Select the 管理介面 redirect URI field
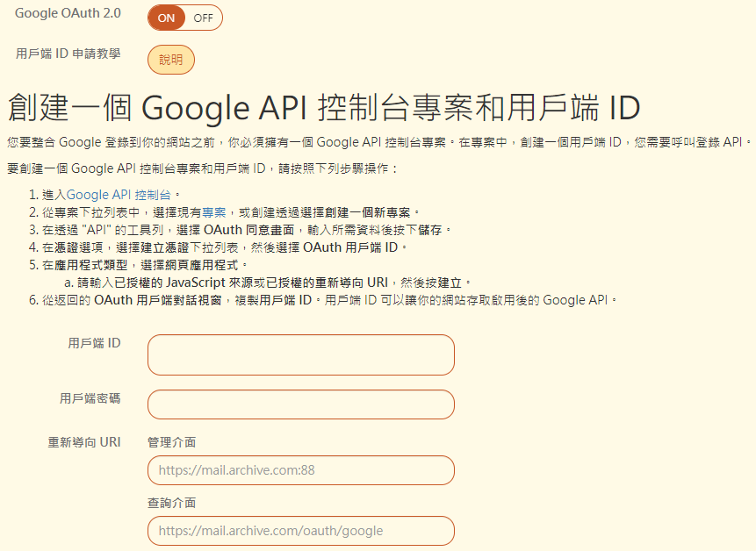Screen dimensions: 756x551 pyautogui.click(x=300, y=470)
